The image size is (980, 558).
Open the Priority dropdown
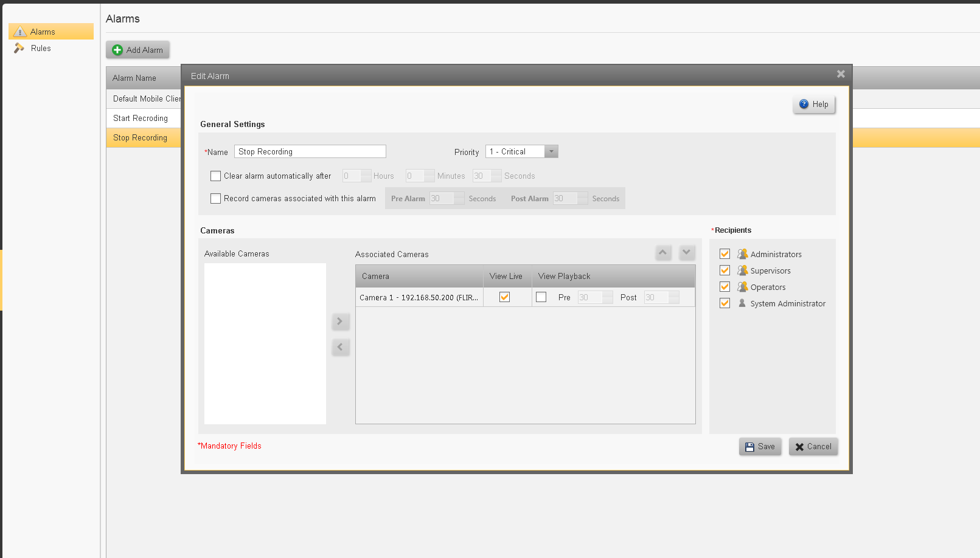click(x=551, y=152)
